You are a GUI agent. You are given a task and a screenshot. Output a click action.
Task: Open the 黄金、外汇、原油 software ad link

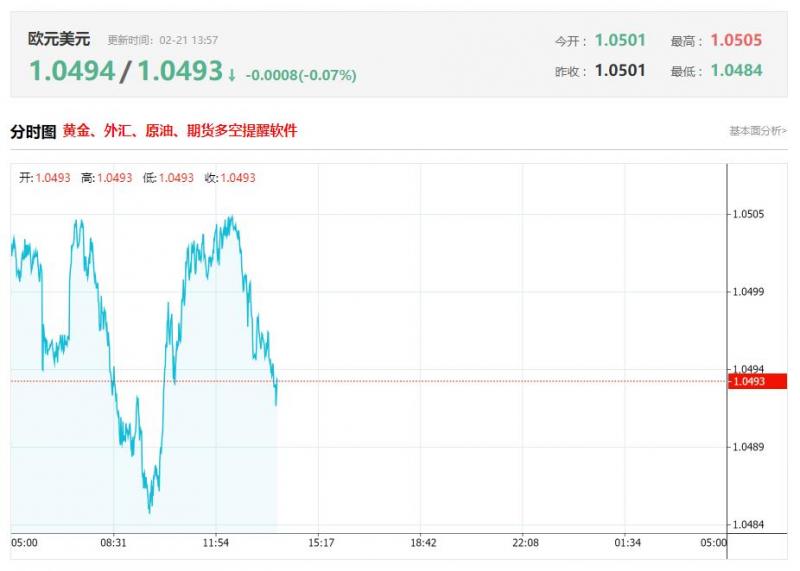point(180,131)
